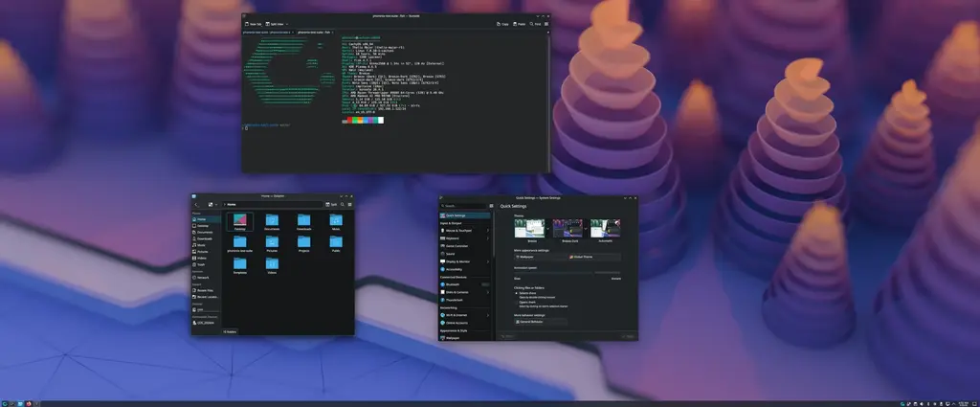Image resolution: width=980 pixels, height=407 pixels.
Task: Switch to the first Konsole tab
Action: (266, 33)
